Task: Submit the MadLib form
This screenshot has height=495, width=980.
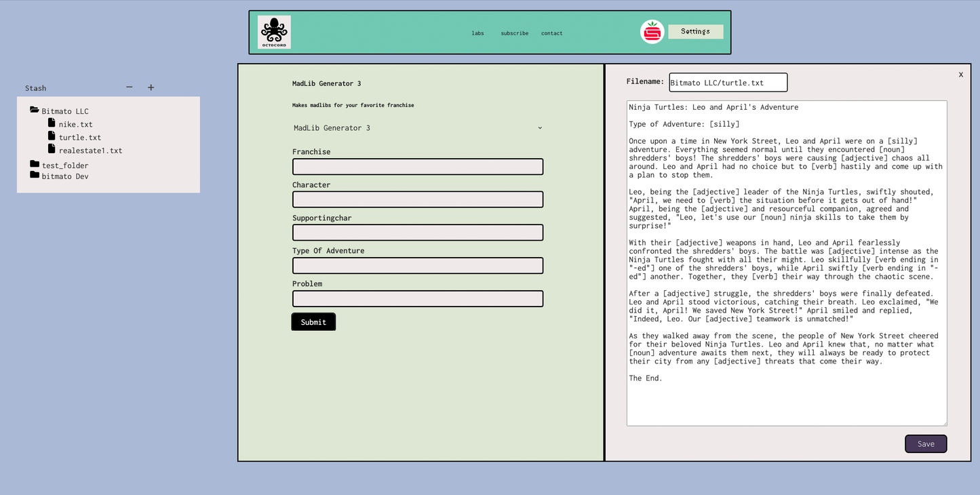Action: pyautogui.click(x=313, y=322)
